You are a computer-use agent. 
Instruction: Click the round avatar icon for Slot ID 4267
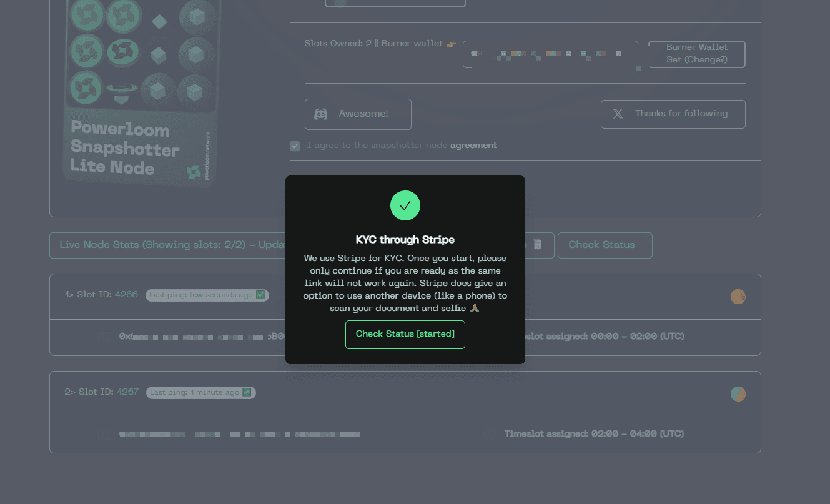point(738,394)
